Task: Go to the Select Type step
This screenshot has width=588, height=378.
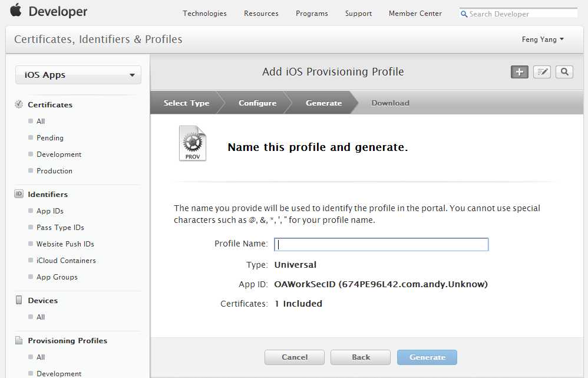Action: tap(186, 103)
